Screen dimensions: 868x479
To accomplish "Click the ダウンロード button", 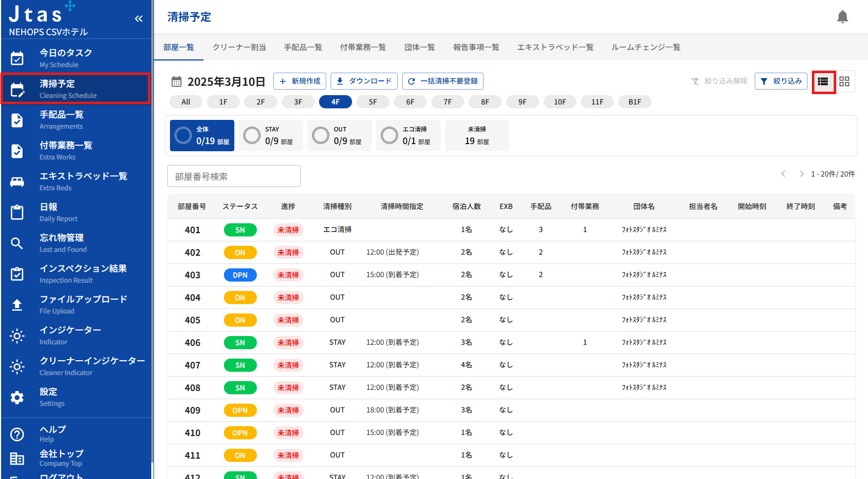I will pos(364,81).
